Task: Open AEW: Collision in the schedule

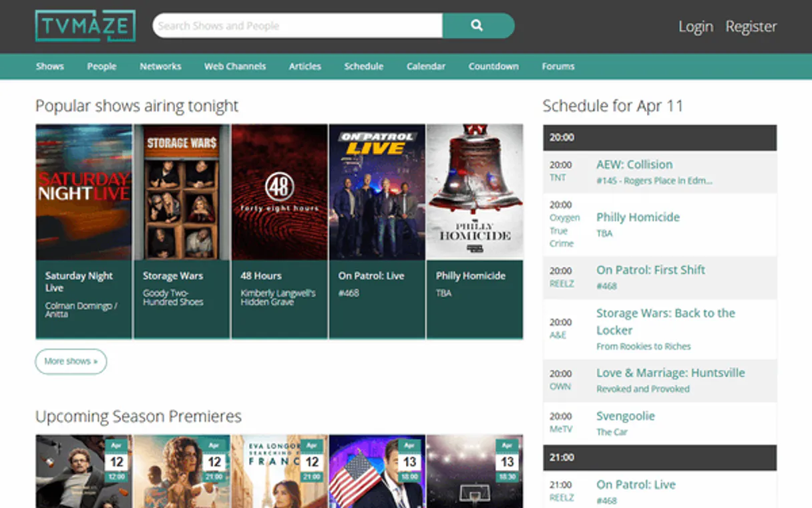Action: (634, 164)
